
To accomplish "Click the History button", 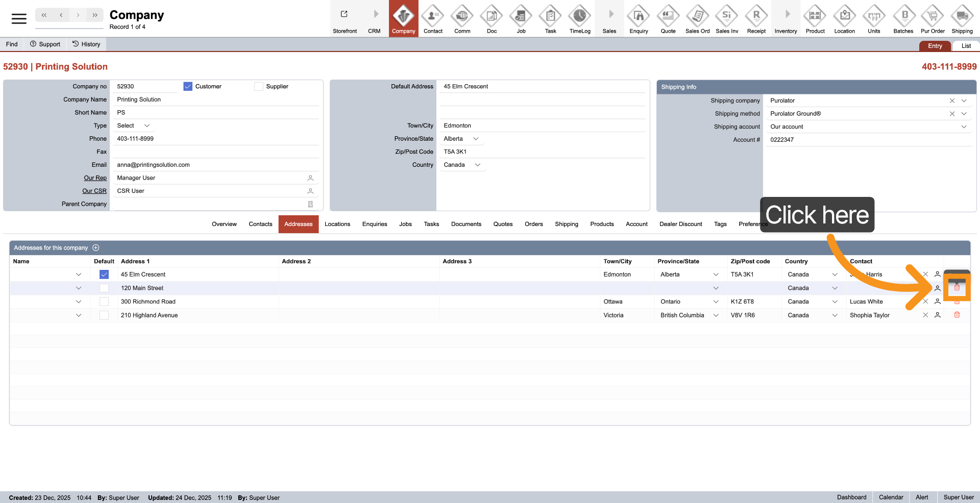I will pyautogui.click(x=86, y=44).
